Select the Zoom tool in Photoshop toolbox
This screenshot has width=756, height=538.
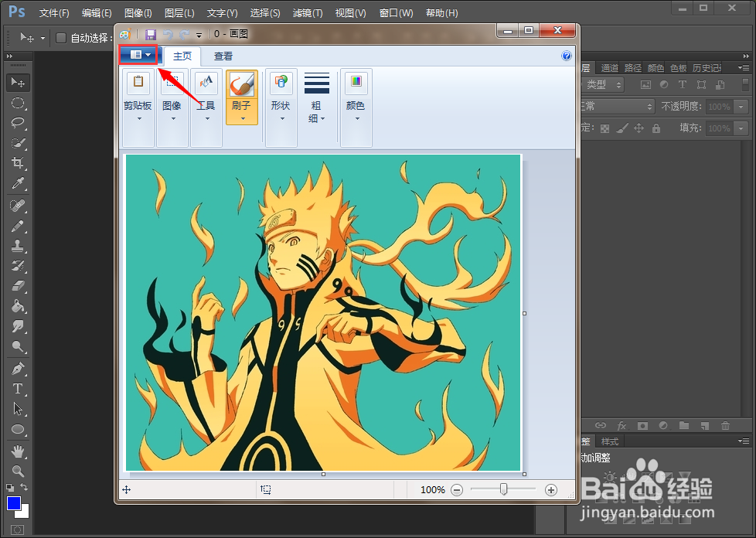click(x=18, y=471)
